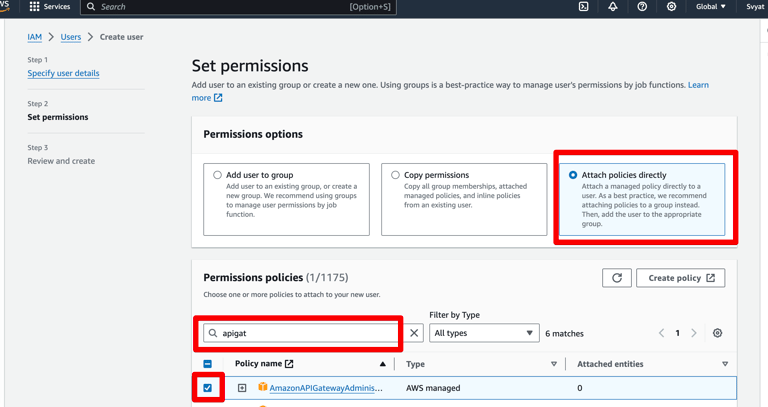Screen dimensions: 768x407
Task: Open the notifications bell icon
Action: click(613, 7)
